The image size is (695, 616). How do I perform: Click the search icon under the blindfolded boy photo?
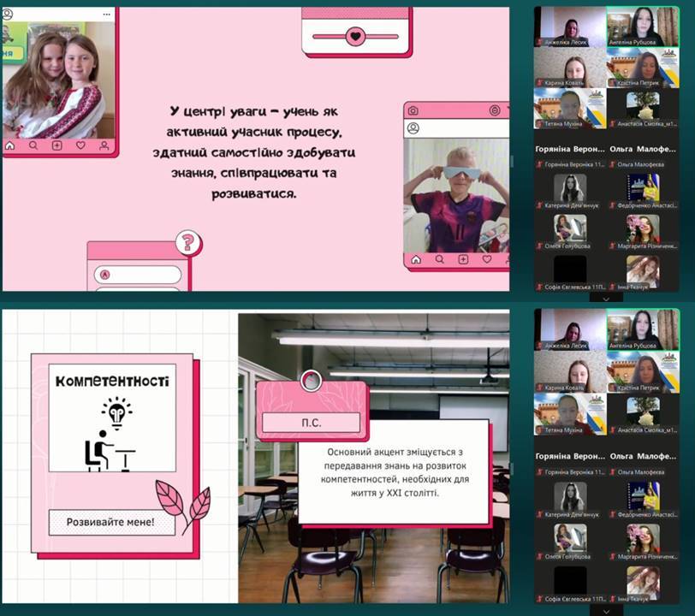[x=439, y=259]
